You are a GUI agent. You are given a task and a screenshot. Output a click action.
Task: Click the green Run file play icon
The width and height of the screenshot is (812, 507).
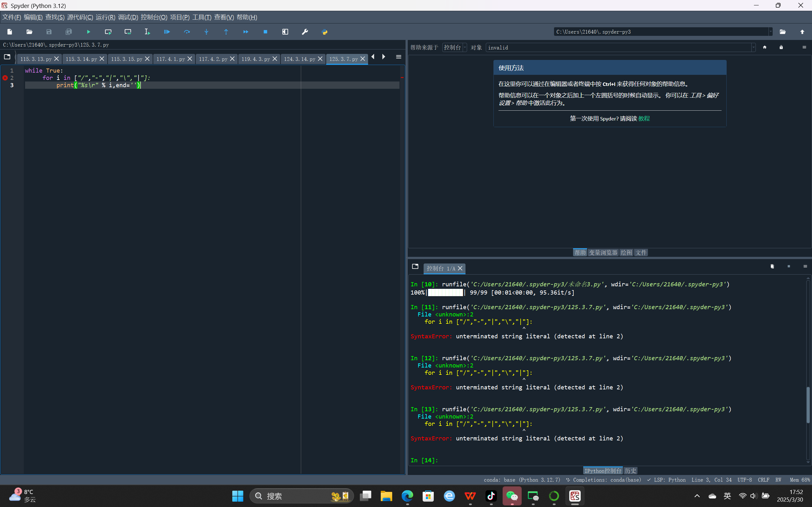[x=88, y=32]
